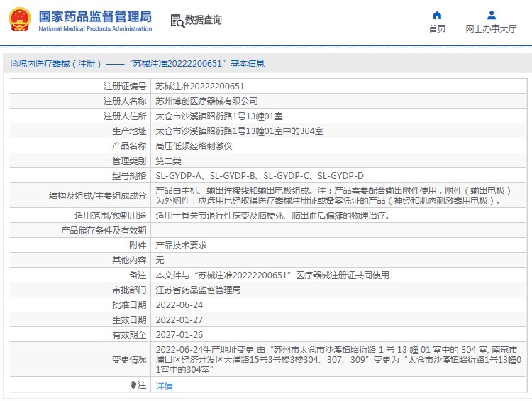
Task: Click the 数据查询 magnifier document icon
Action: pos(177,21)
